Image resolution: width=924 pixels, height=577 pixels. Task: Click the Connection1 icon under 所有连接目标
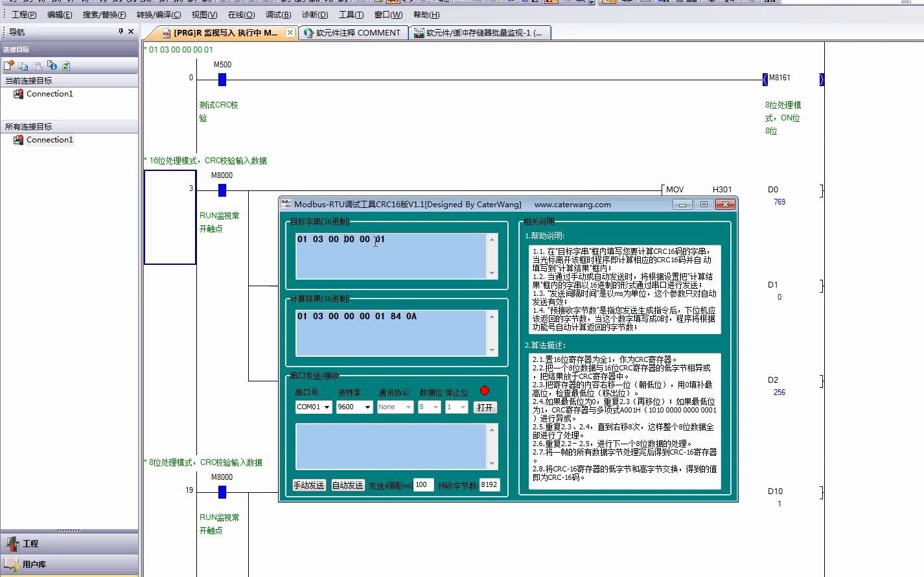point(18,140)
